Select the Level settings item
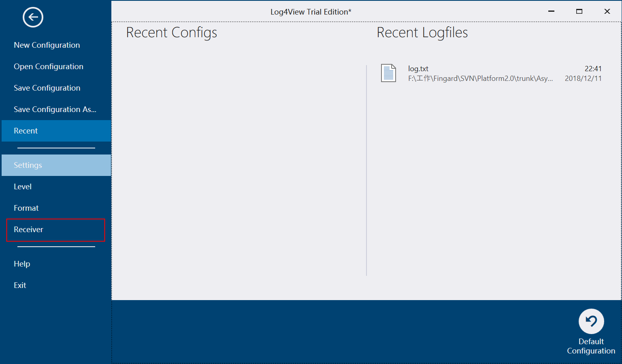This screenshot has width=622, height=364. [x=23, y=186]
